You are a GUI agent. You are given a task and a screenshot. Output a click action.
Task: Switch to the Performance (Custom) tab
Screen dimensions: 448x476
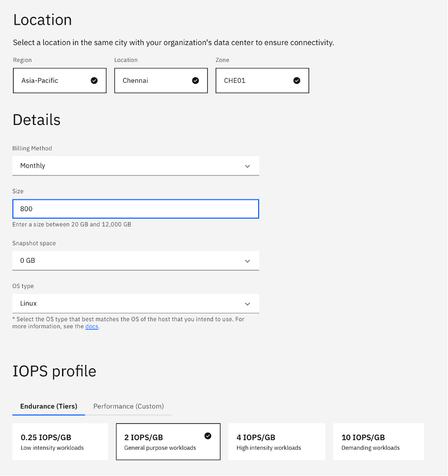pyautogui.click(x=128, y=407)
